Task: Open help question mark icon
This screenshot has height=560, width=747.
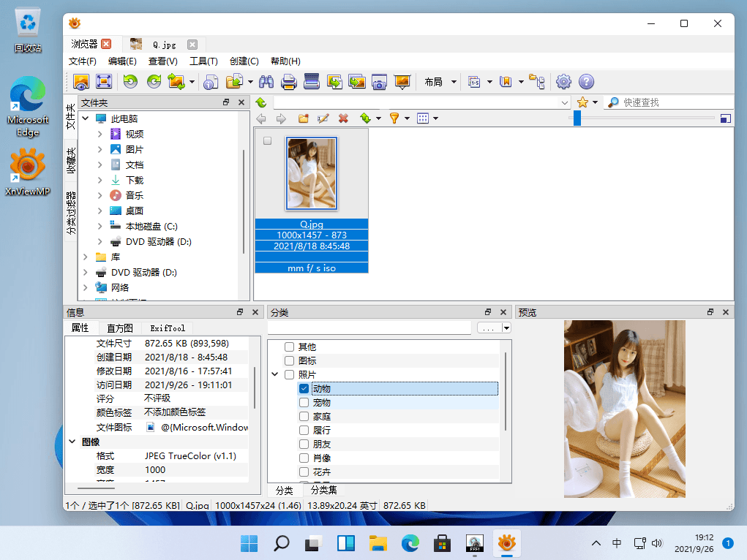Action: tap(587, 82)
